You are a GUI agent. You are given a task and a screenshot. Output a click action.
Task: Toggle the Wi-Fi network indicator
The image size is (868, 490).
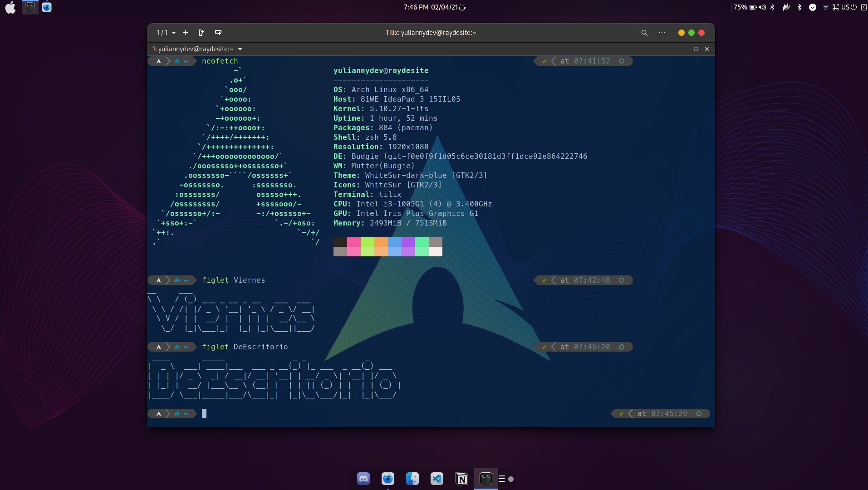pos(825,7)
